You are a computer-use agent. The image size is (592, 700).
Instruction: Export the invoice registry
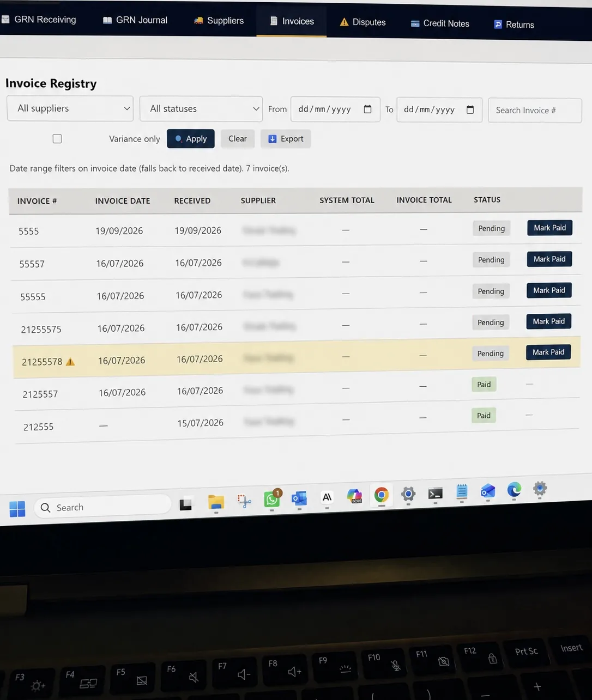tap(286, 139)
